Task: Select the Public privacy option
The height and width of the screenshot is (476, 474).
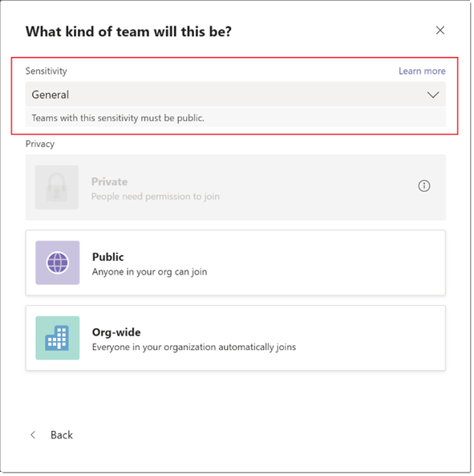Action: point(237,263)
